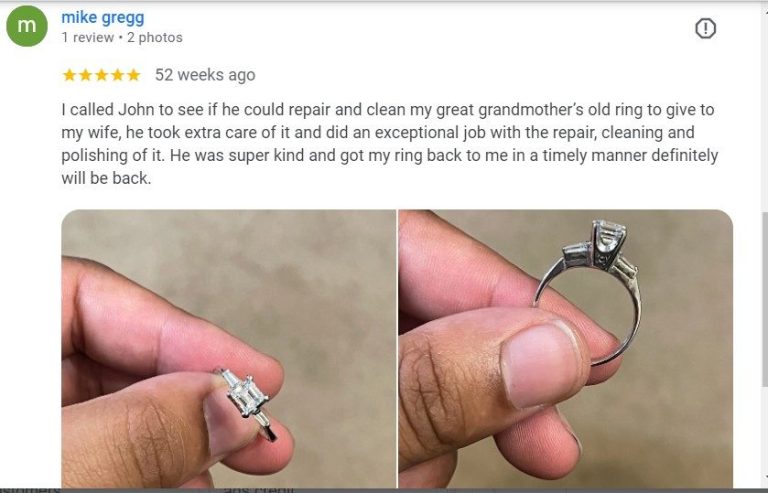Click the report review flag icon

[705, 28]
